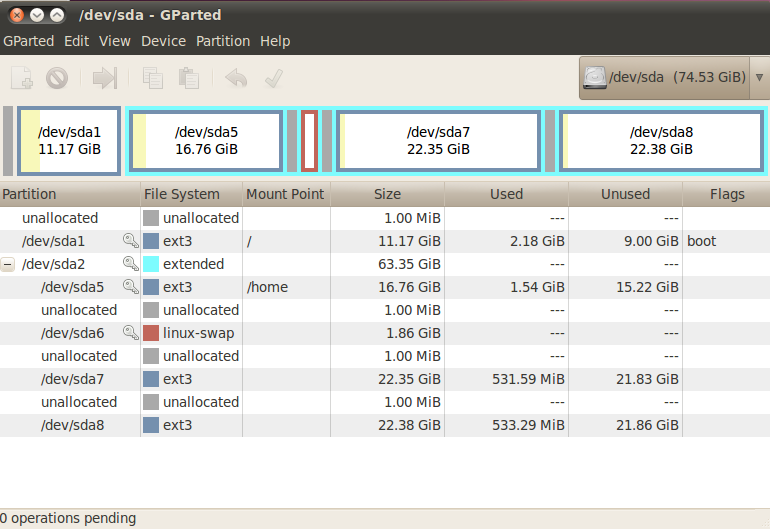The image size is (770, 529).
Task: Click the blue ext3 swatch for /dev/sda7
Action: coord(151,379)
